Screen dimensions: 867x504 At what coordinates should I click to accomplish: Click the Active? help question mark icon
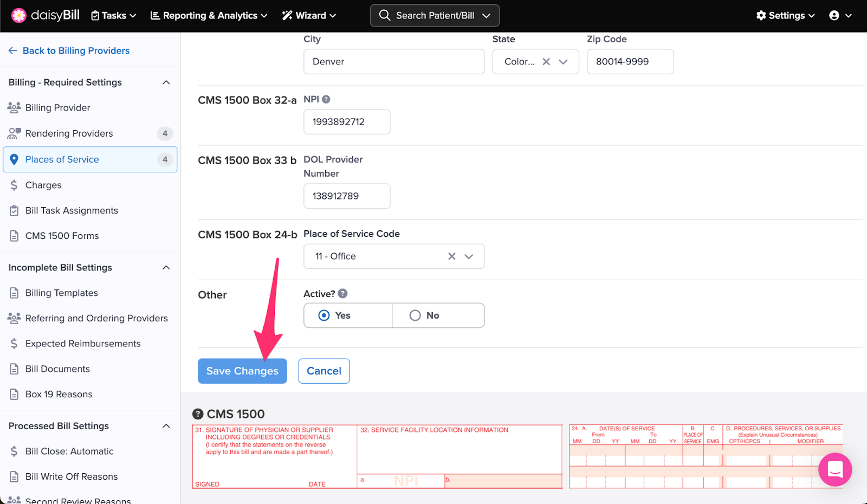point(342,294)
